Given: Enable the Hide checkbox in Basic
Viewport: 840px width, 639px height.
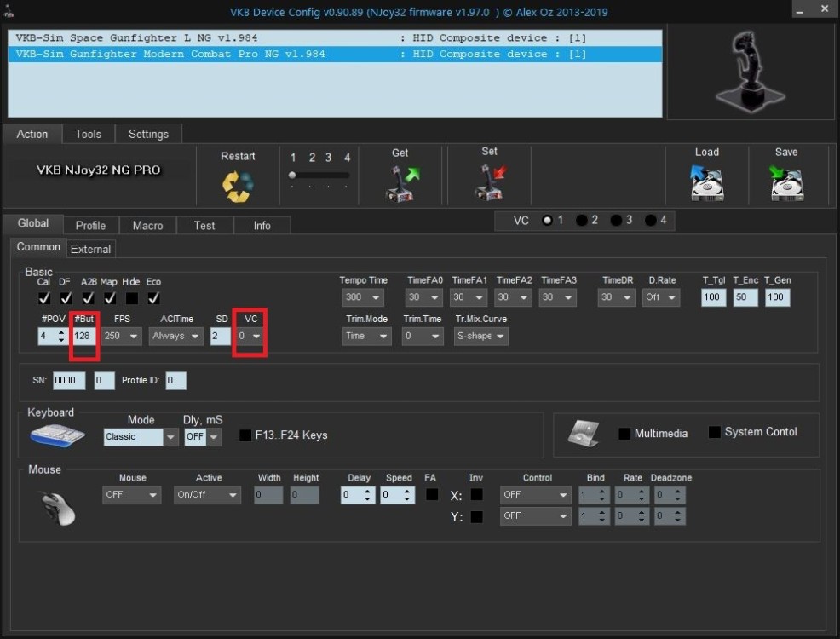Looking at the screenshot, I should [131, 298].
